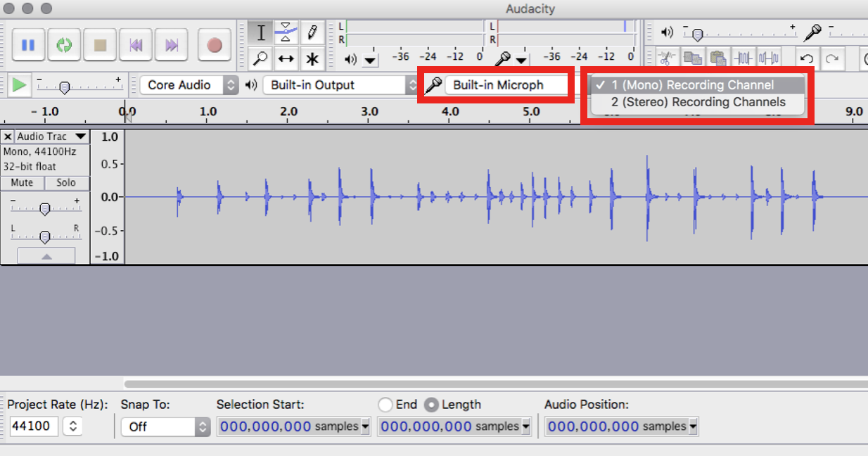Click the Audio Position samples field
The width and height of the screenshot is (868, 456).
[617, 426]
